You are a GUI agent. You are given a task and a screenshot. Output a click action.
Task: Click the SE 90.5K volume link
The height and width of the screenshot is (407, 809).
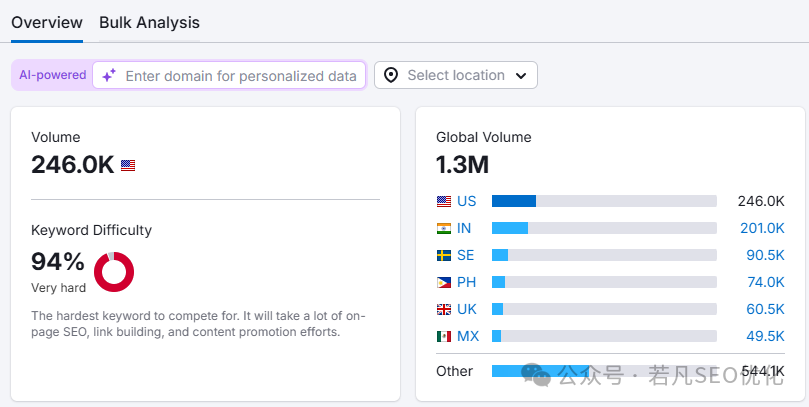point(764,255)
